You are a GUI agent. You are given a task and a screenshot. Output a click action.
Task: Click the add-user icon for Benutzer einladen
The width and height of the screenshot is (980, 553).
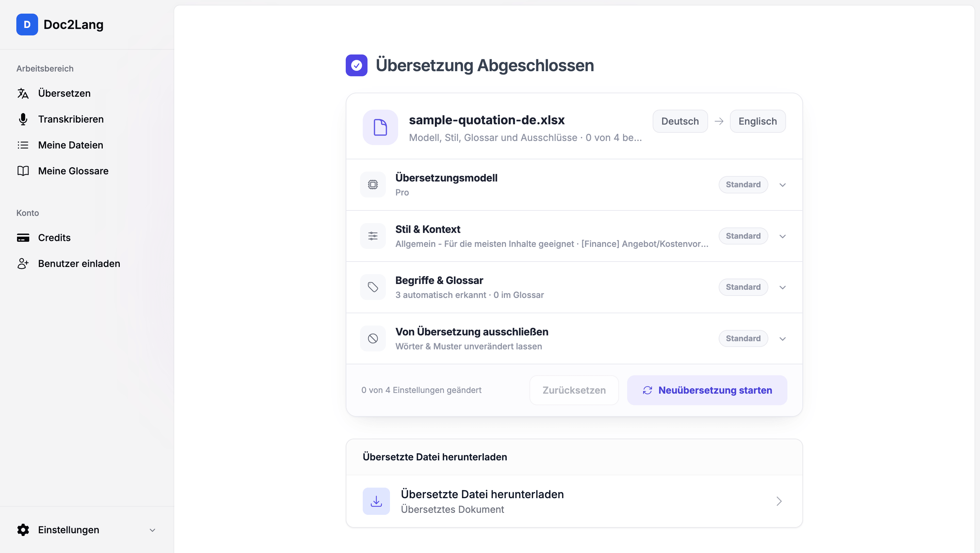(23, 263)
